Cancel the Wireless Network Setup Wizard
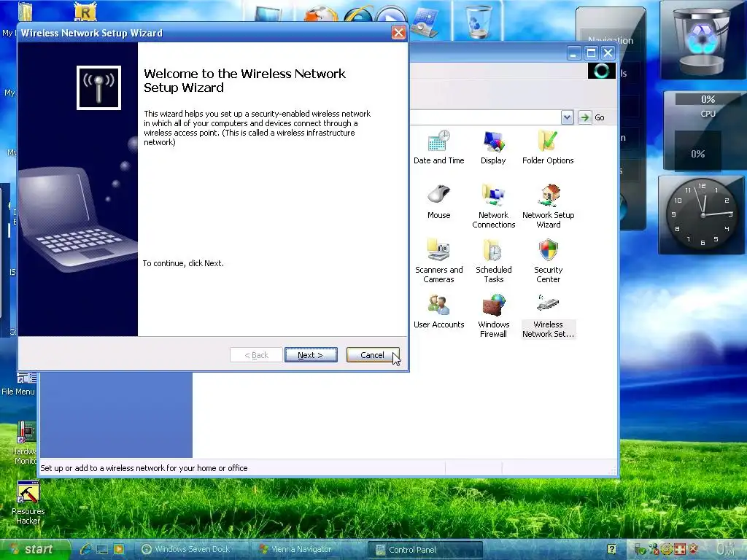The image size is (747, 560). 373,355
